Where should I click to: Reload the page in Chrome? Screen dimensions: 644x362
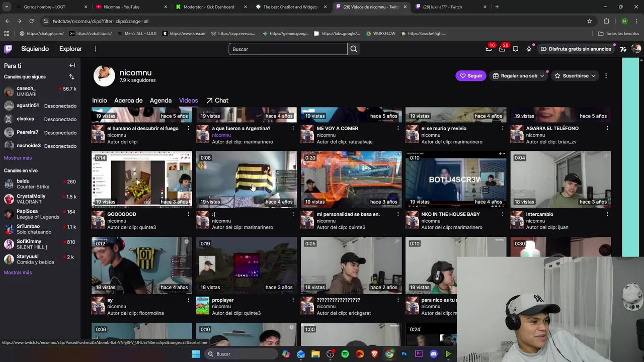(31, 21)
